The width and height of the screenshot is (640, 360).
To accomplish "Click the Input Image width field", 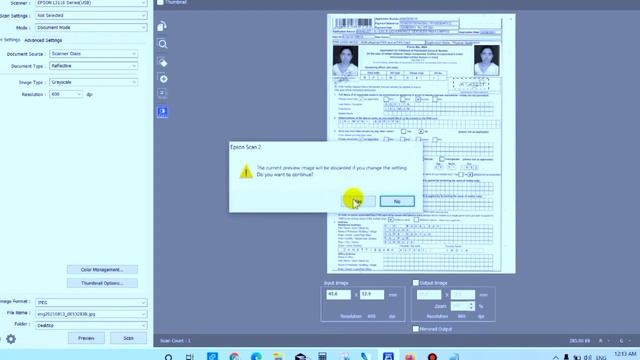I will pyautogui.click(x=338, y=294).
